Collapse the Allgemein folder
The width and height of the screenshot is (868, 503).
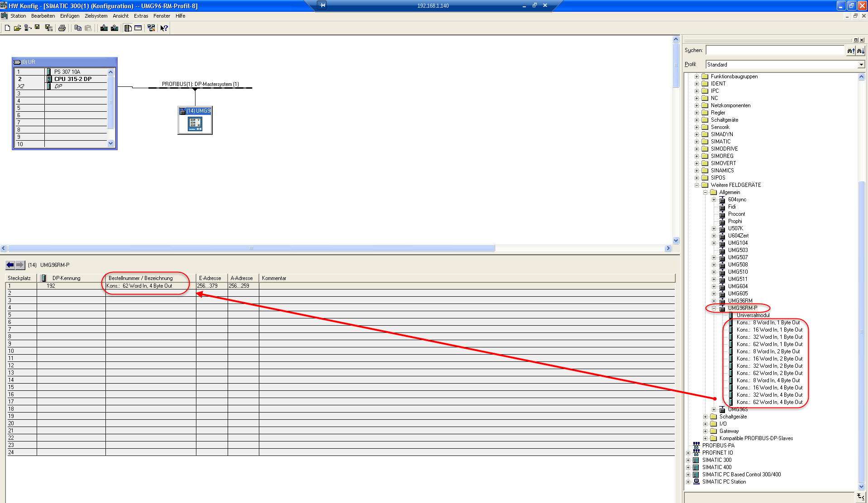tap(705, 192)
